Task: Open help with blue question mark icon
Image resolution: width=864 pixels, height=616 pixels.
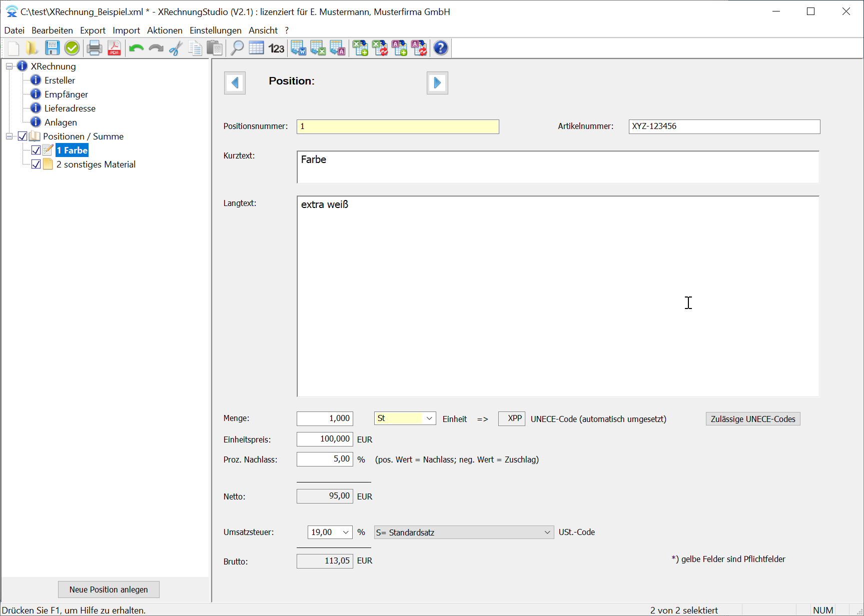Action: [x=441, y=48]
